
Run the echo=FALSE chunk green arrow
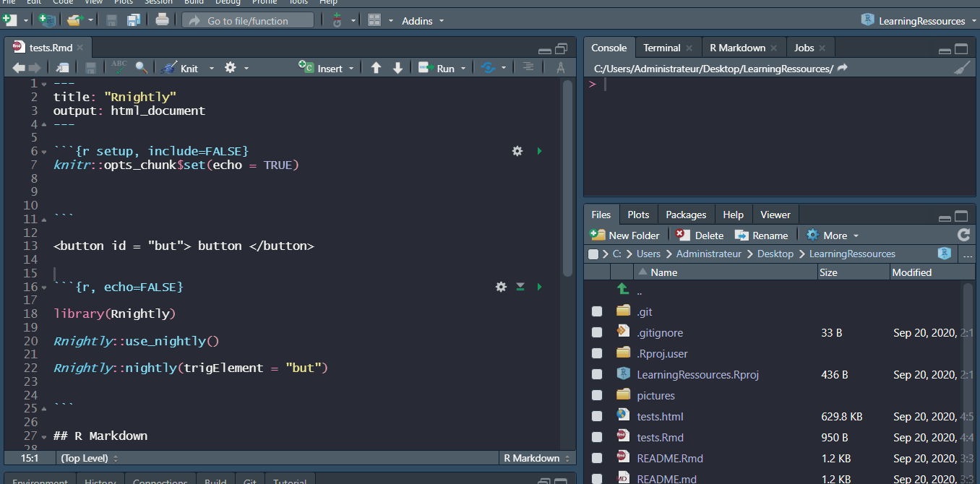(539, 287)
